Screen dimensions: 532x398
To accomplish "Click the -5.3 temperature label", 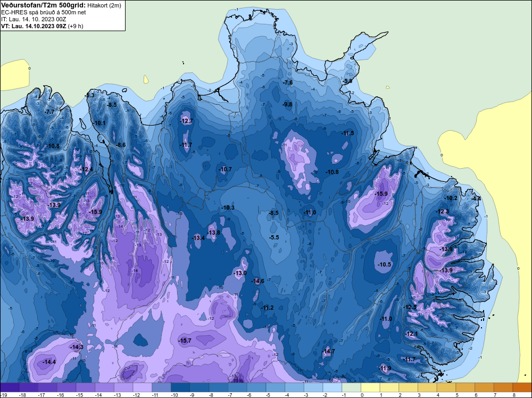I will pos(89,95).
